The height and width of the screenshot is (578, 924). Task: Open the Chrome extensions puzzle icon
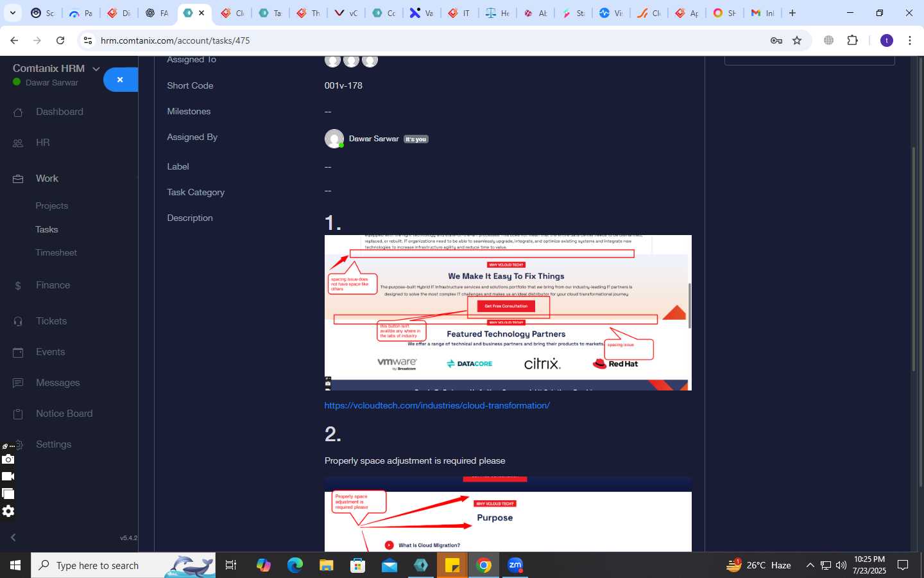[x=852, y=40]
